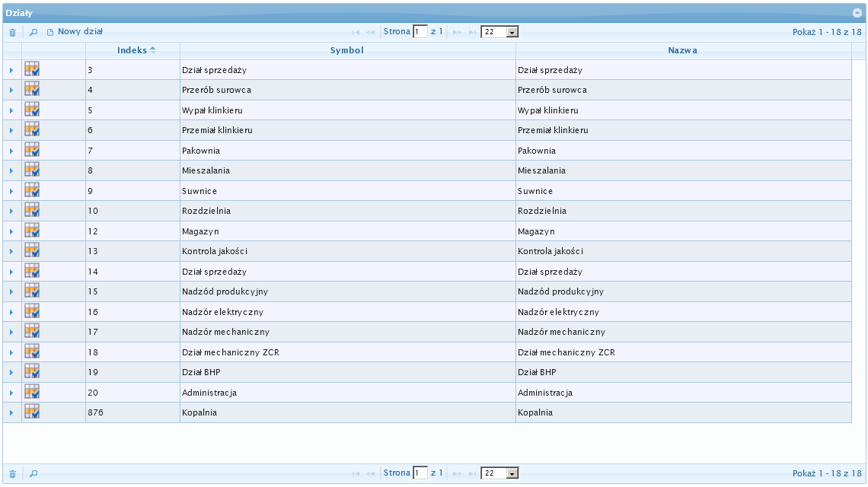Click the grid icon in Nadzór elektryczny row
This screenshot has width=868, height=487.
click(32, 311)
